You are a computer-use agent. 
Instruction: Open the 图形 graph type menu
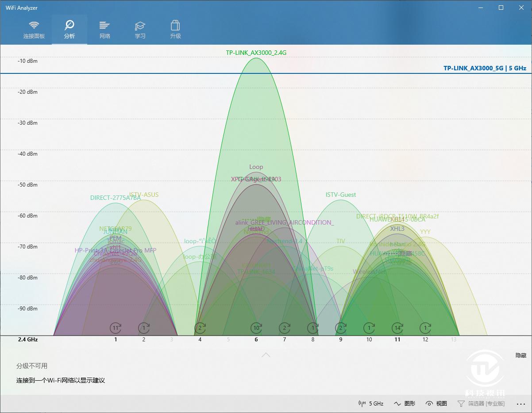click(405, 403)
